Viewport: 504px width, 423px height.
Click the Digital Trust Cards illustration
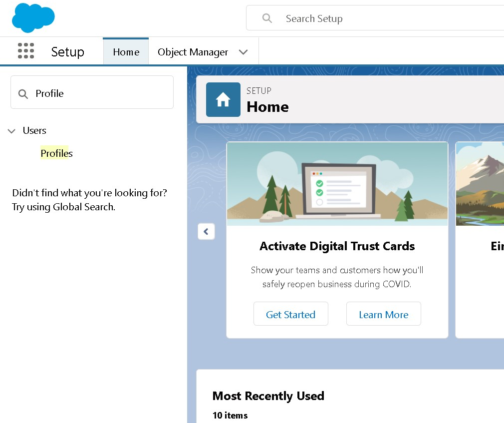(x=337, y=184)
